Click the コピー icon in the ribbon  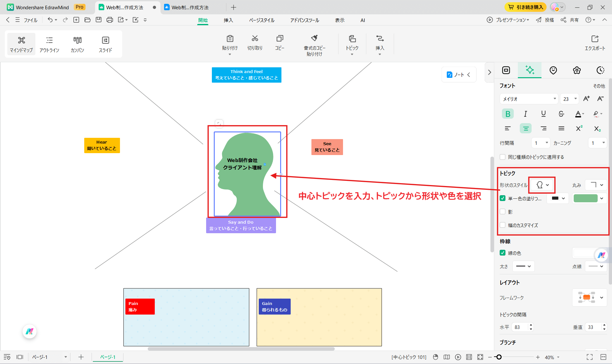[x=280, y=43]
